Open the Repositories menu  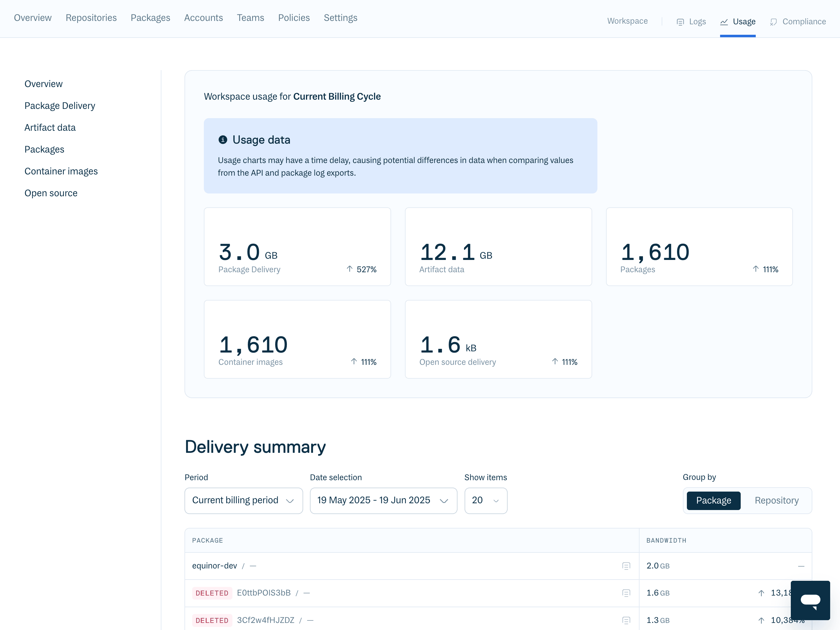91,18
